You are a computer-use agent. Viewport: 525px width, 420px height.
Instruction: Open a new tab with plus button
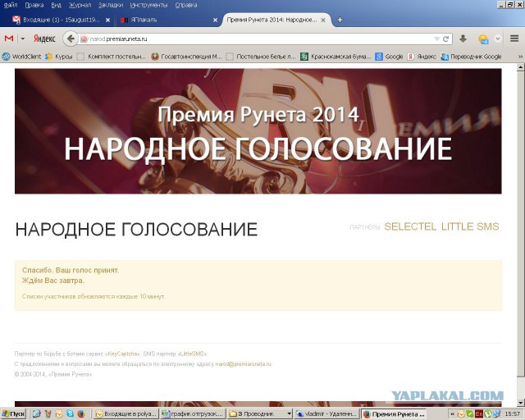pyautogui.click(x=340, y=20)
